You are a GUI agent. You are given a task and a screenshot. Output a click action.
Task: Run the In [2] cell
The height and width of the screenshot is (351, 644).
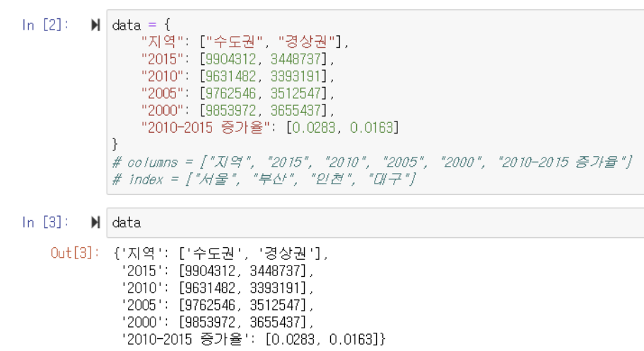95,25
